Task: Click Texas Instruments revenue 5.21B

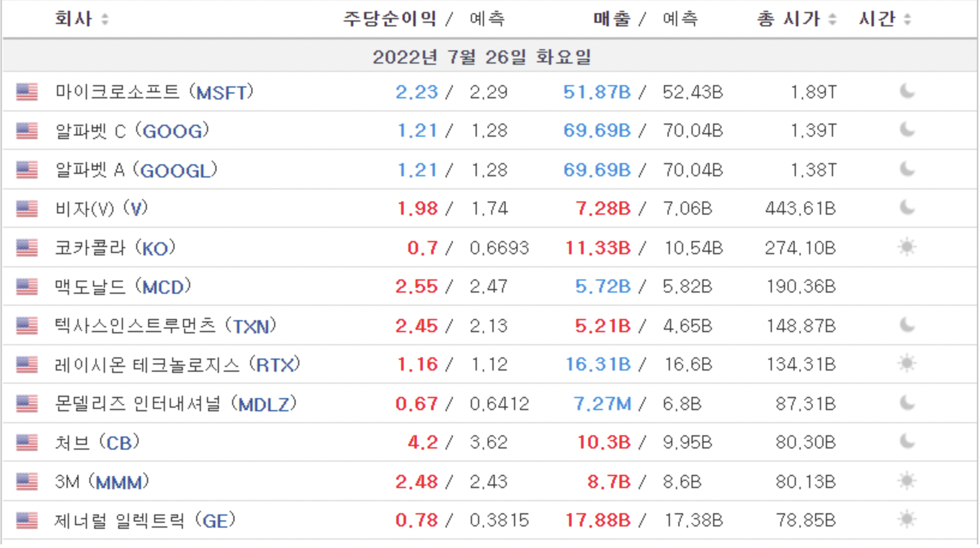Action: (603, 326)
